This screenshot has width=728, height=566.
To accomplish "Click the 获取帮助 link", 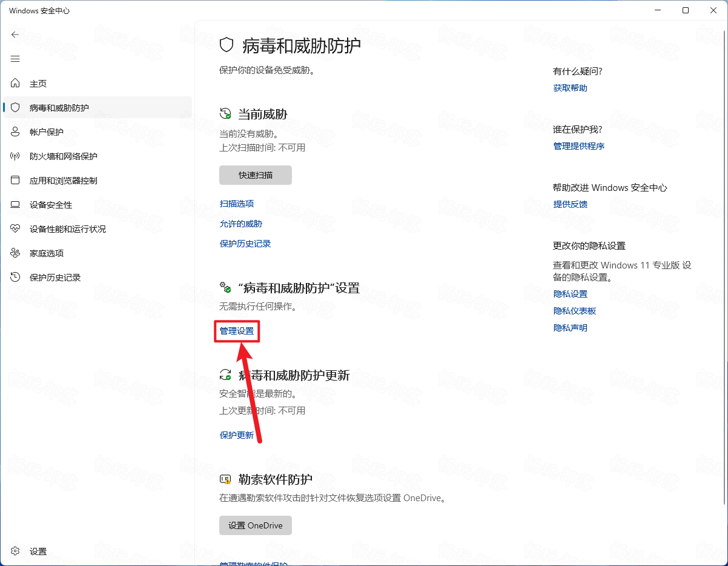I will tap(571, 88).
